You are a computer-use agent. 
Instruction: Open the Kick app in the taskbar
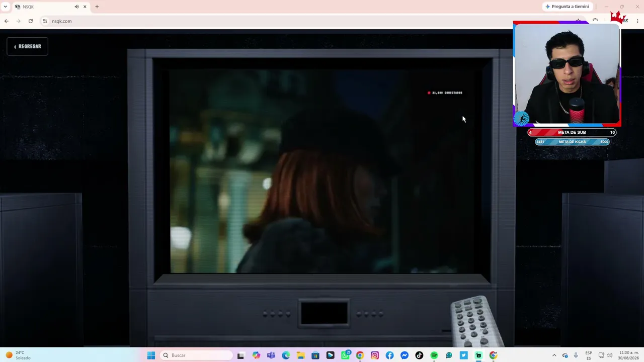(x=478, y=355)
